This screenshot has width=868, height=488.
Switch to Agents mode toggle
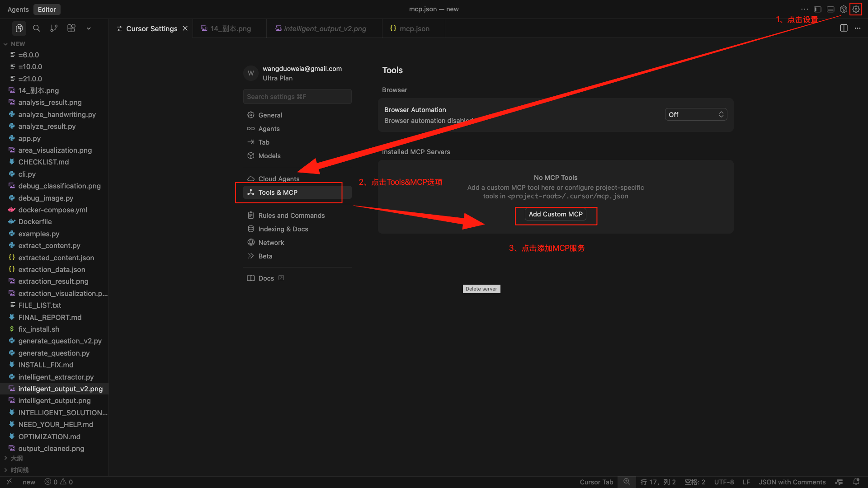18,9
